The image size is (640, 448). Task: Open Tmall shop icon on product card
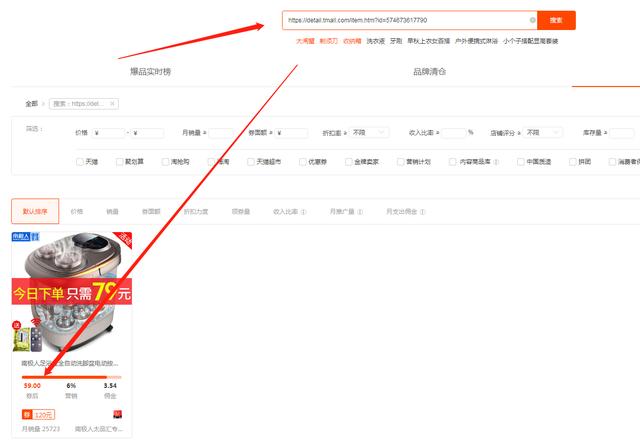118,415
